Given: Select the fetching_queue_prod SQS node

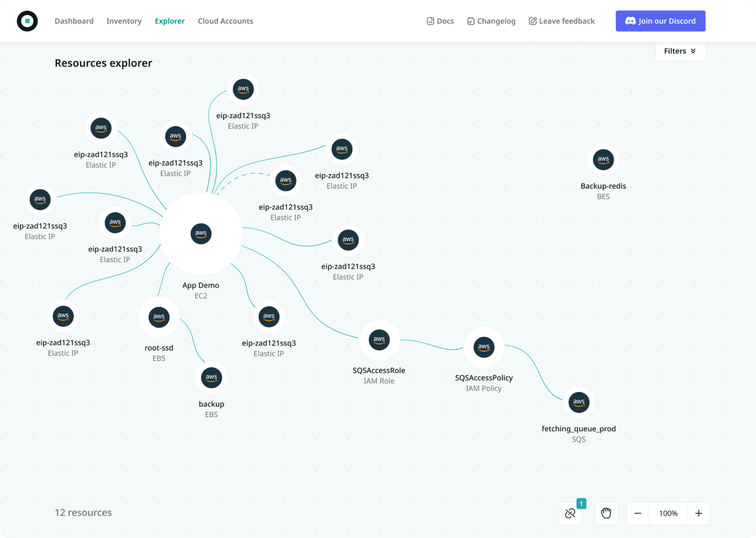Looking at the screenshot, I should tap(579, 402).
